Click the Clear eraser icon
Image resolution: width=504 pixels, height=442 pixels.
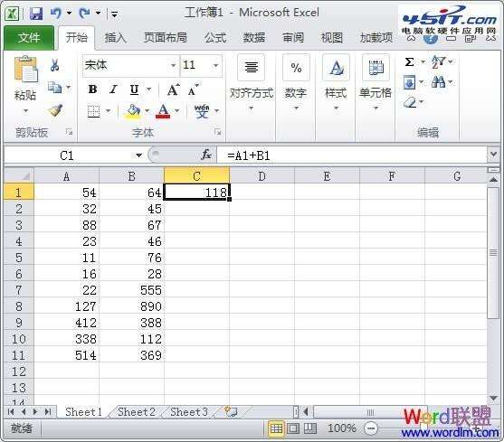410,103
